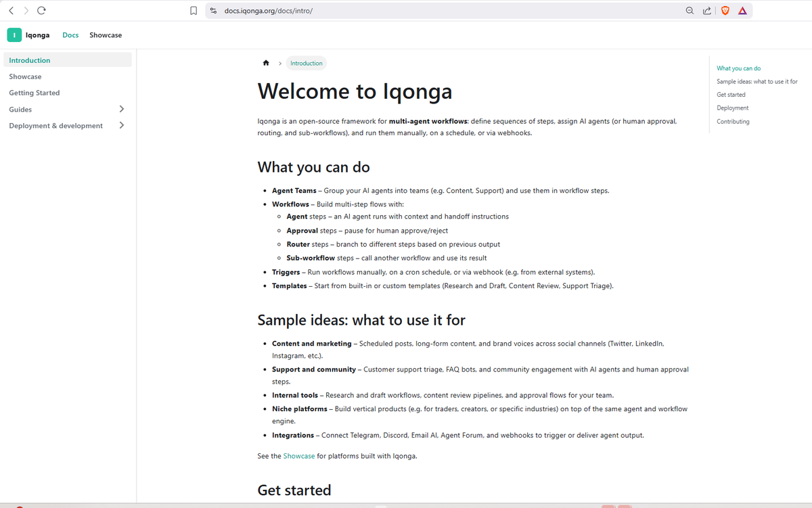812x508 pixels.
Task: Open Deployment & development in the sidebar
Action: click(56, 126)
